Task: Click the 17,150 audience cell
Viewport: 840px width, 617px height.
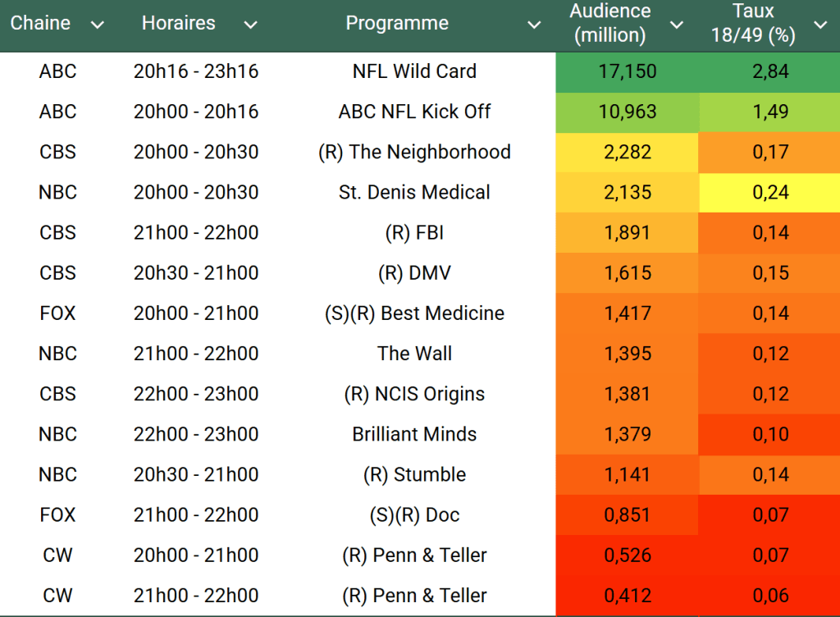Action: pos(628,71)
